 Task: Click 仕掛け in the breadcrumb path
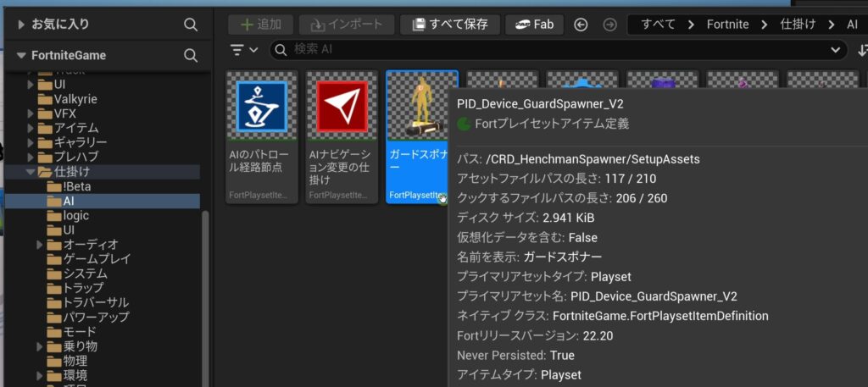798,25
